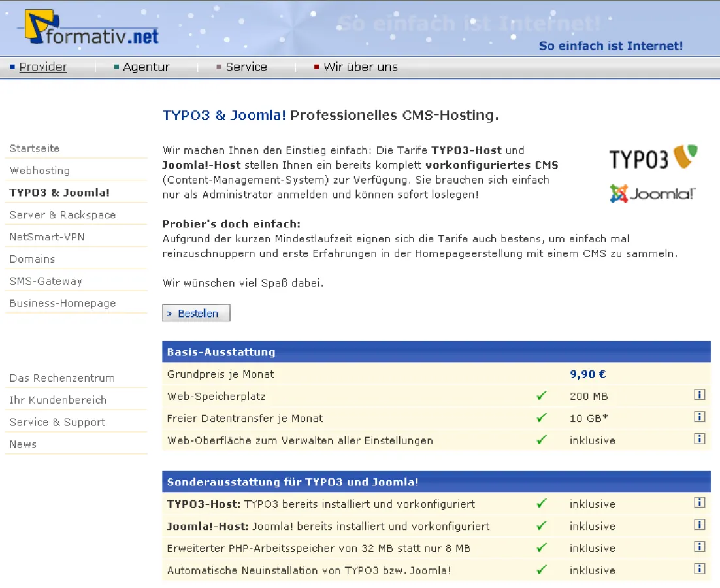720x588 pixels.
Task: Click checkmark beside Web-Oberfläche zum Verwalten
Action: 541,440
